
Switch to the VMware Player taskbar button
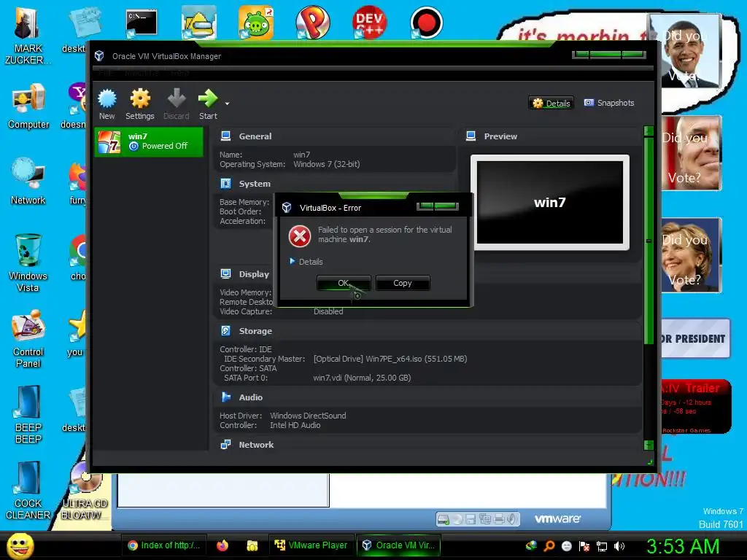pyautogui.click(x=311, y=545)
